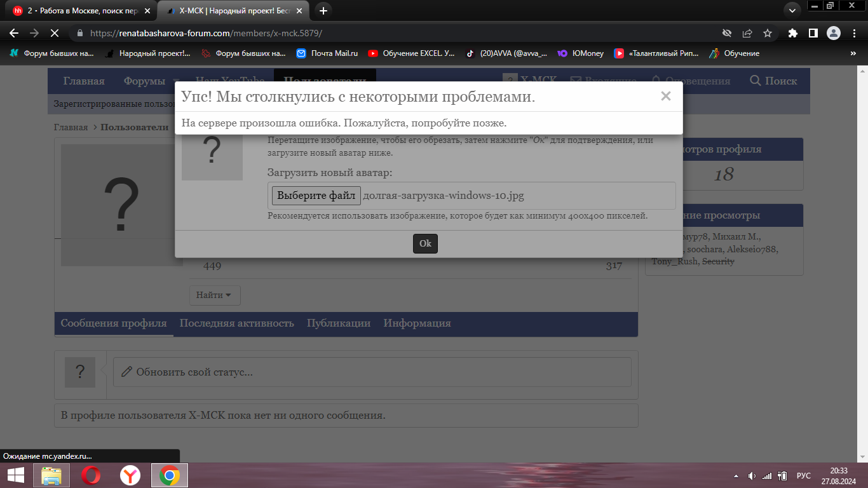Bookmark this page with the star icon
The image size is (868, 488).
(x=768, y=33)
